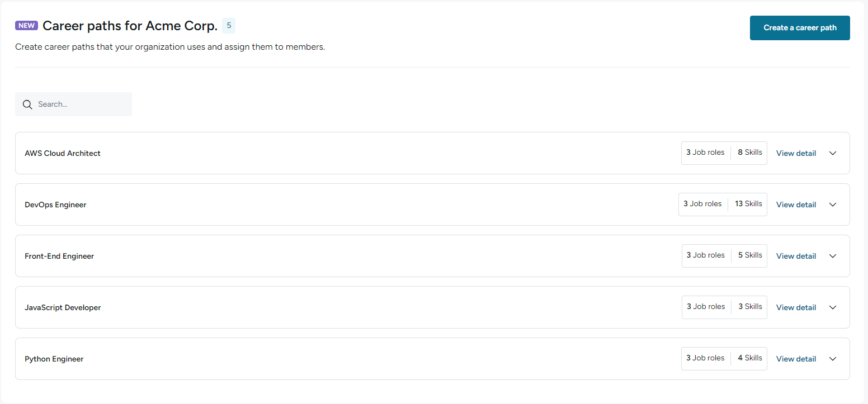Click the career paths count badge
Viewport: 868px width, 404px height.
229,26
